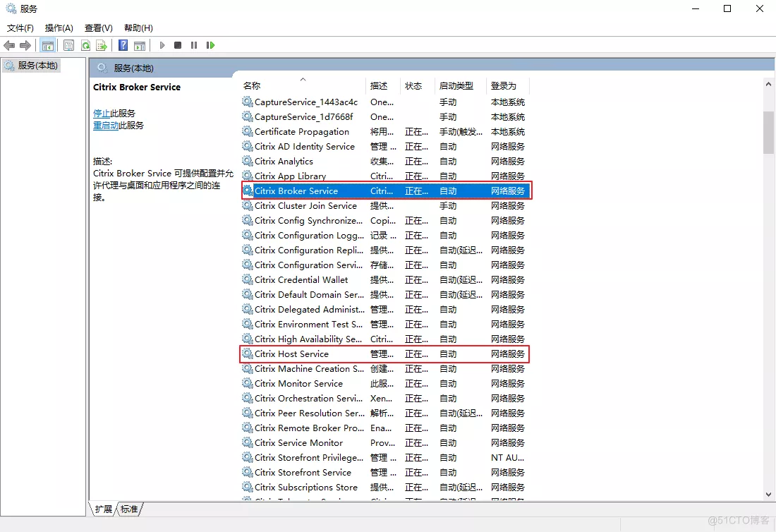Screen dimensions: 776x532
Task: Select Citrix Remote Broker Pro... row
Action: coord(384,428)
